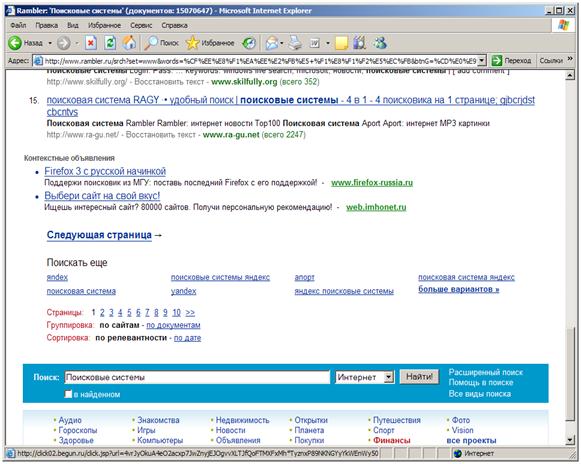Screen dimensions: 581x464
Task: Open 'yandex' suggested search link
Action: click(183, 291)
